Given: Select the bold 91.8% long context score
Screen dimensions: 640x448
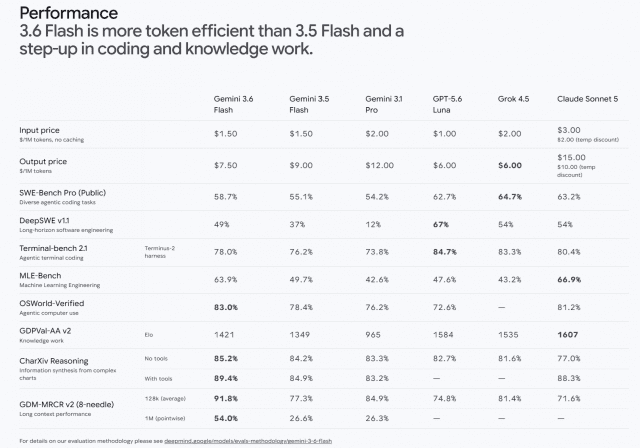Looking at the screenshot, I should [226, 398].
